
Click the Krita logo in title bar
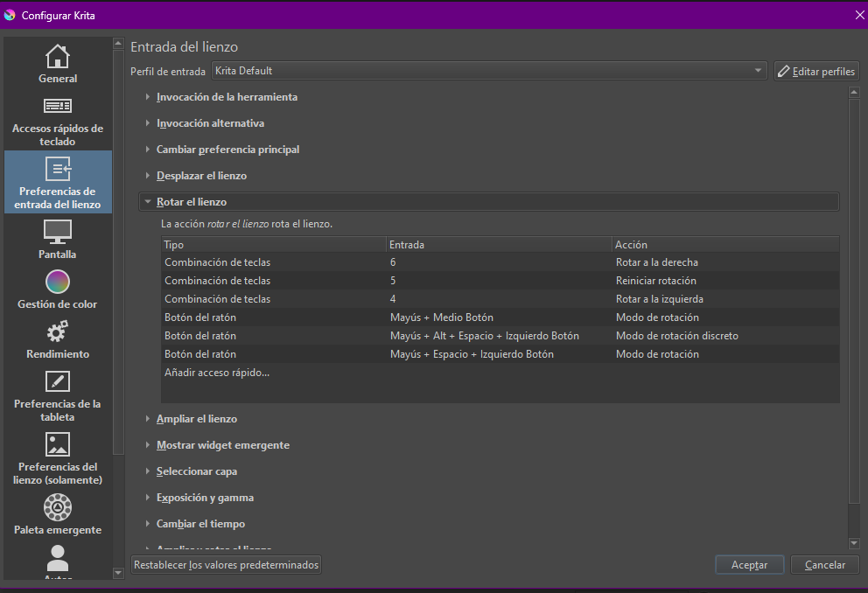pyautogui.click(x=10, y=15)
